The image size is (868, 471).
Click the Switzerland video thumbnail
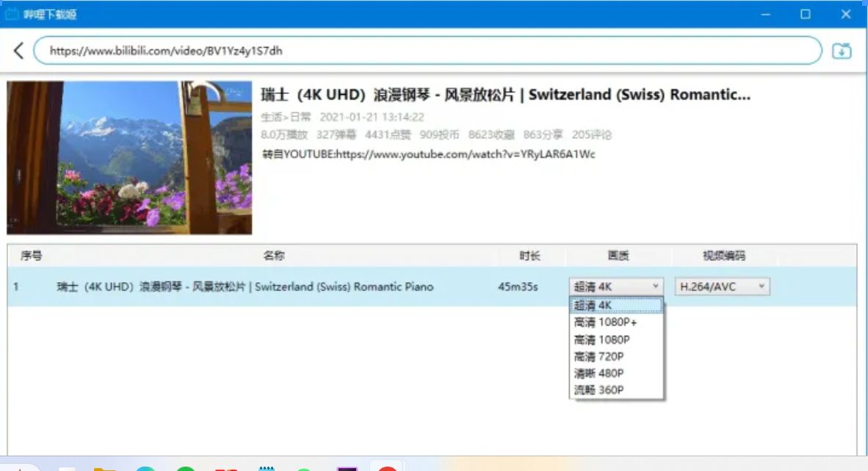coord(129,158)
